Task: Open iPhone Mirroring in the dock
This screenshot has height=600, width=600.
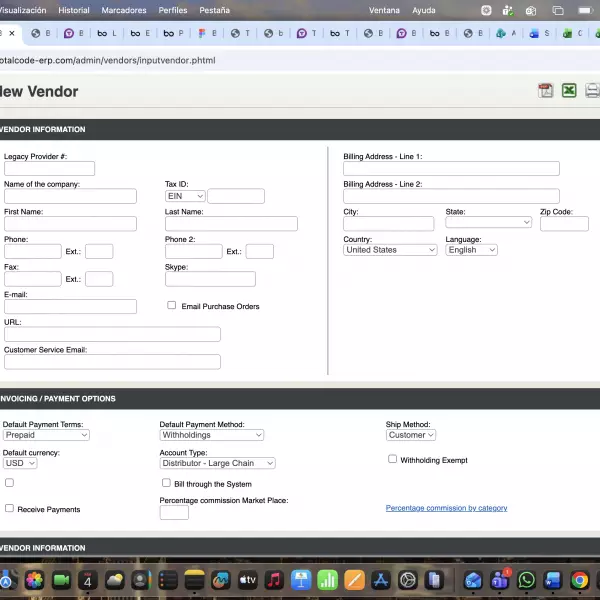Action: 434,580
